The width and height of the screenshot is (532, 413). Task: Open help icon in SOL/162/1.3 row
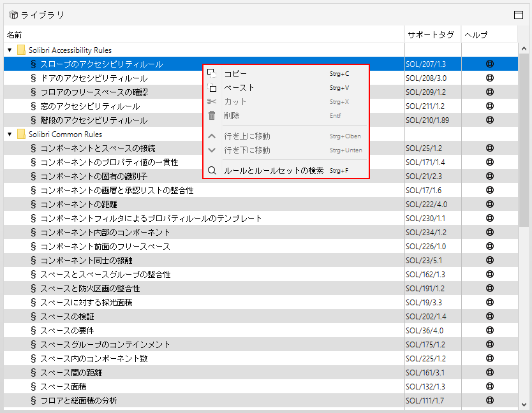coord(490,274)
